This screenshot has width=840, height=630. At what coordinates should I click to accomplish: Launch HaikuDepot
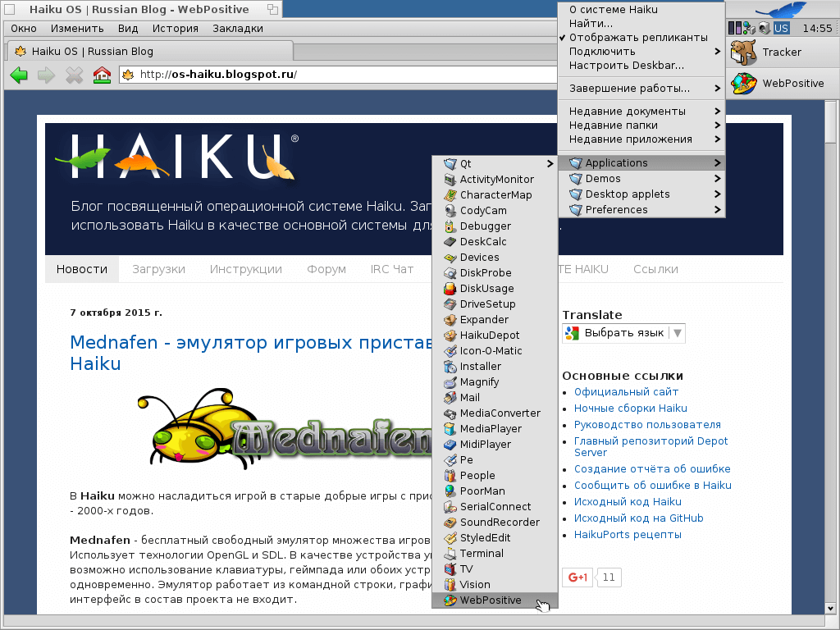(x=495, y=335)
